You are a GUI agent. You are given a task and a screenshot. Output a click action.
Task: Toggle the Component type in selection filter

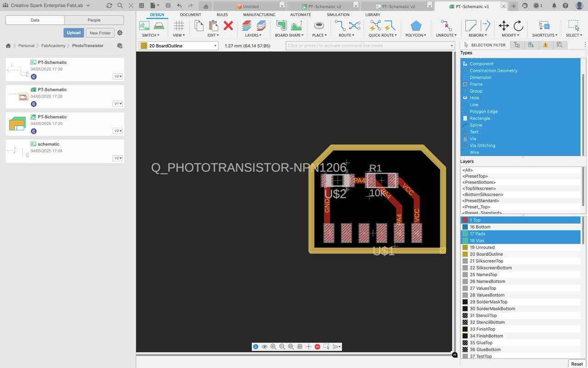pyautogui.click(x=520, y=64)
